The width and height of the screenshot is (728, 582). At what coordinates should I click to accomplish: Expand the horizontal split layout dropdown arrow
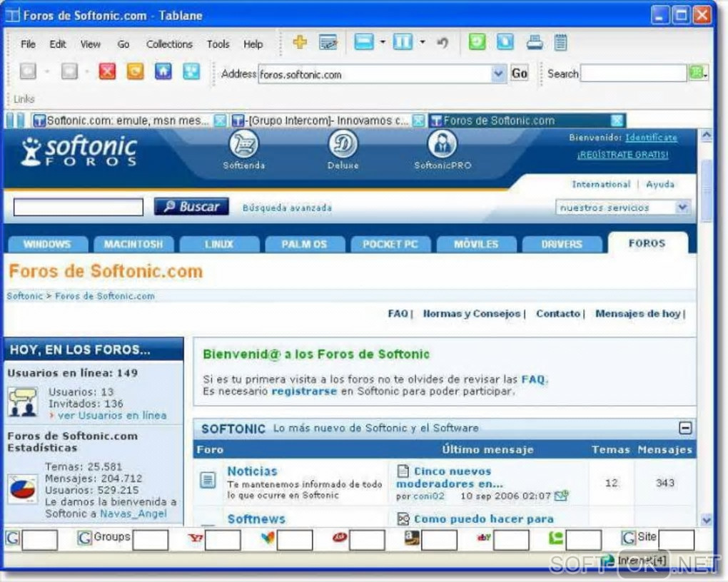[383, 42]
